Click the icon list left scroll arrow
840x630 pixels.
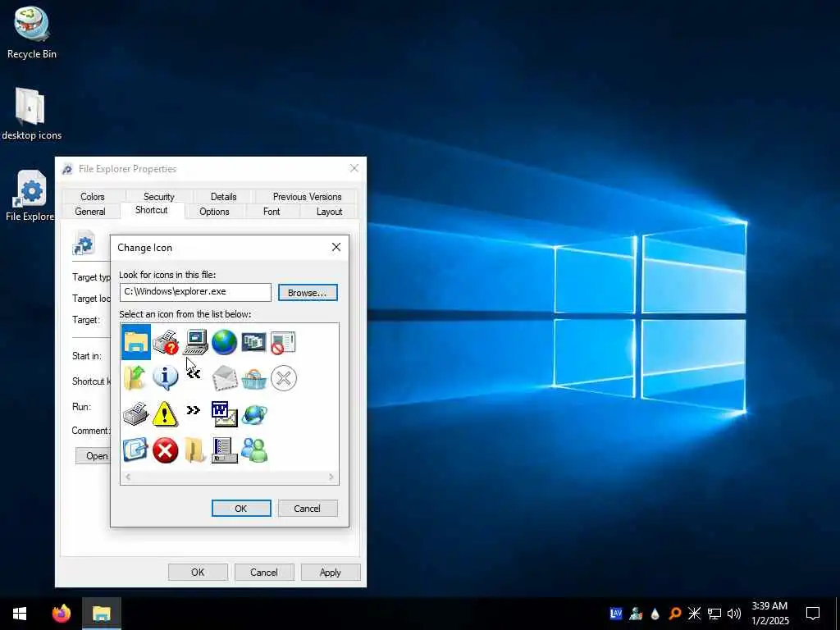[x=127, y=477]
